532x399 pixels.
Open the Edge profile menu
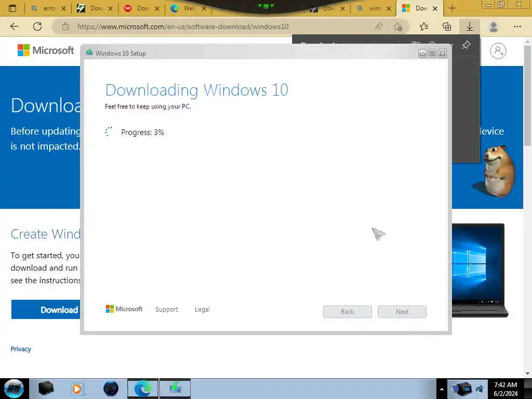494,26
